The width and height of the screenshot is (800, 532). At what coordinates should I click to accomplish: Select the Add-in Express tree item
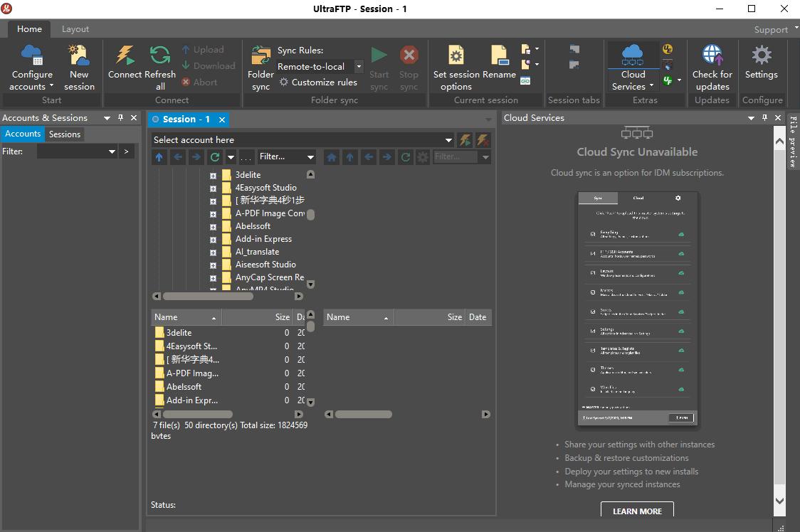[x=263, y=239]
